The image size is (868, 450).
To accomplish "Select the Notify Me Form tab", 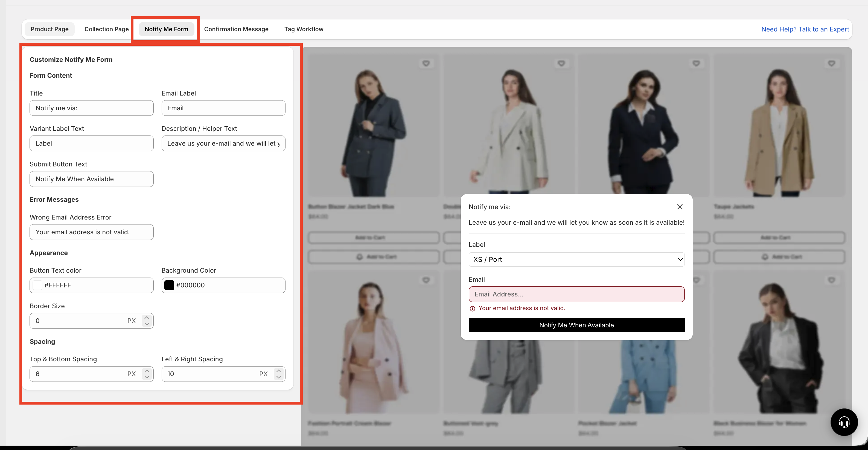I will (166, 29).
